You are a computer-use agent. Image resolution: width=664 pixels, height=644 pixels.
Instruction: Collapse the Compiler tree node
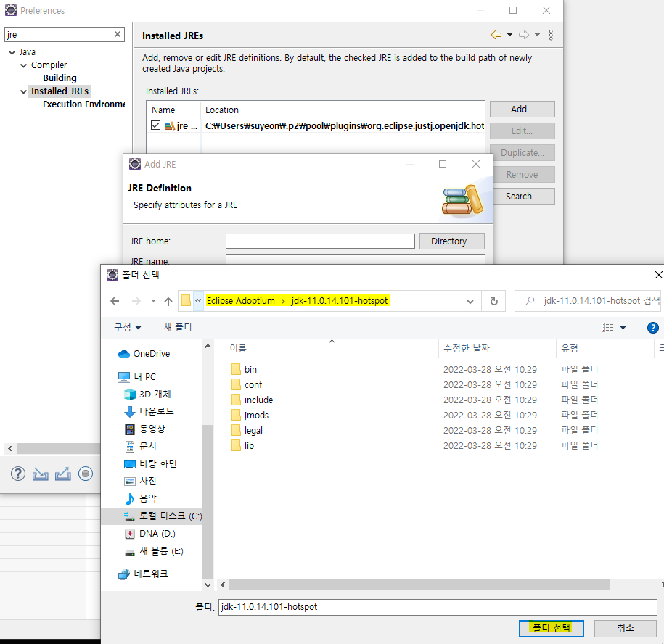(24, 65)
